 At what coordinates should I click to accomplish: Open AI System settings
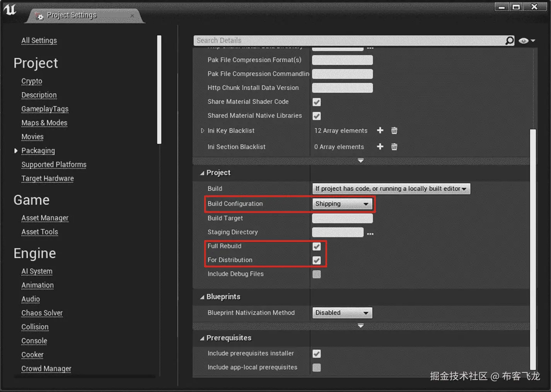tap(37, 271)
